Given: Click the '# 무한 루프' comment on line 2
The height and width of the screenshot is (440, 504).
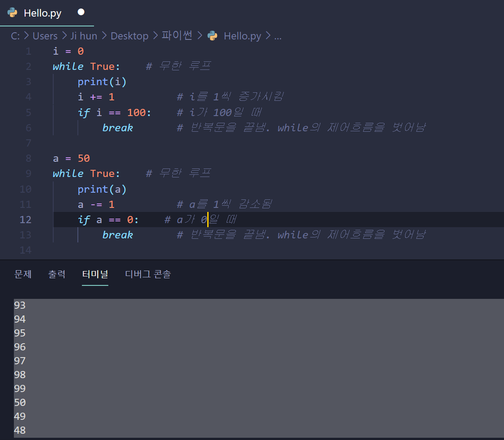Looking at the screenshot, I should click(x=179, y=66).
